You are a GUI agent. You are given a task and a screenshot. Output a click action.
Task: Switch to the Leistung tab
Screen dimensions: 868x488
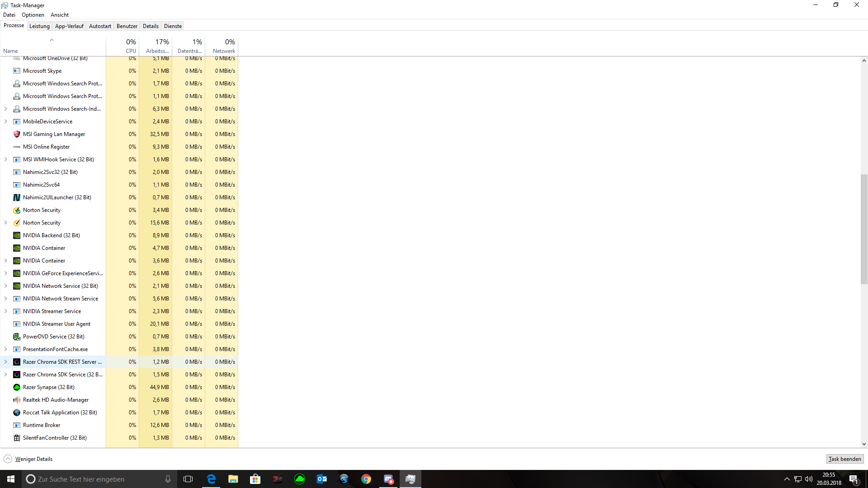39,26
